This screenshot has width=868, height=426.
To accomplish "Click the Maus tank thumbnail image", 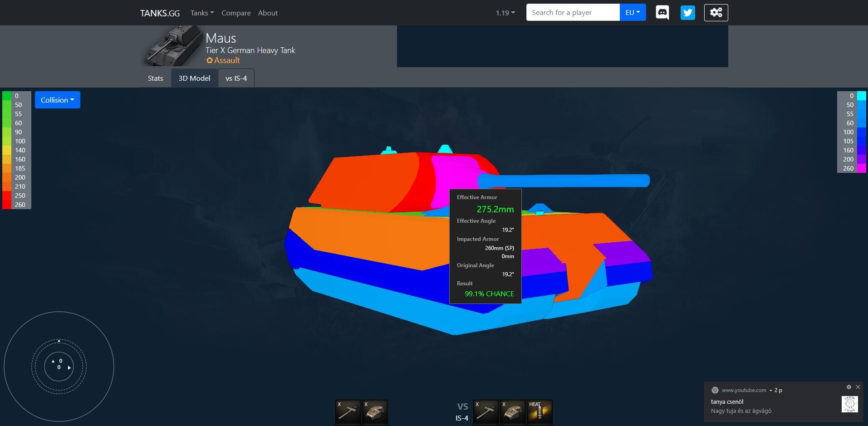I will click(172, 46).
